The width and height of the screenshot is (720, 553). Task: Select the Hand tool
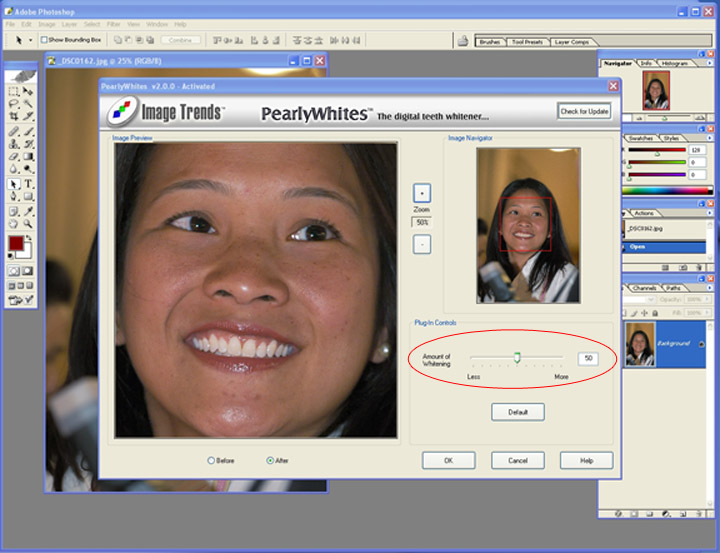pyautogui.click(x=14, y=224)
